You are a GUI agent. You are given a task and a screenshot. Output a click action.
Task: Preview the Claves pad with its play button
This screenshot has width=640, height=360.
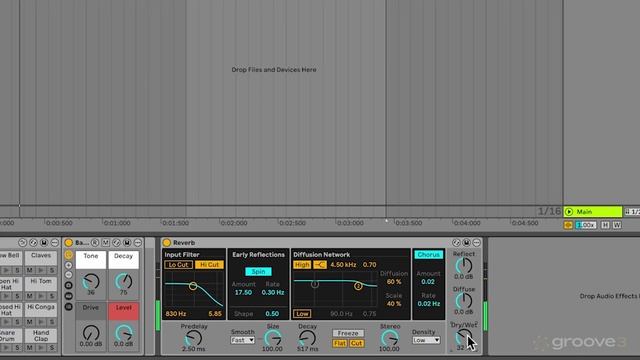pyautogui.click(x=41, y=270)
